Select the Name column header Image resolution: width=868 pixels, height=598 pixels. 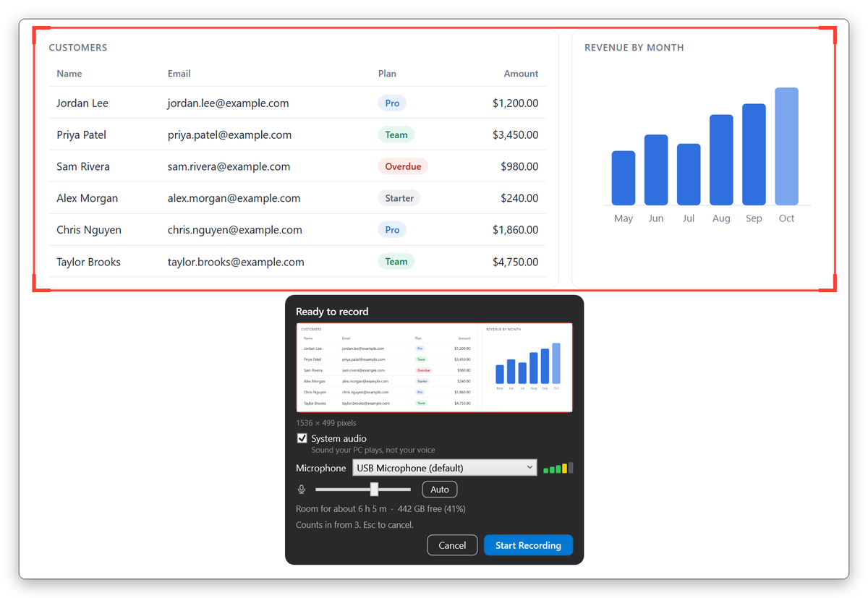pos(69,74)
